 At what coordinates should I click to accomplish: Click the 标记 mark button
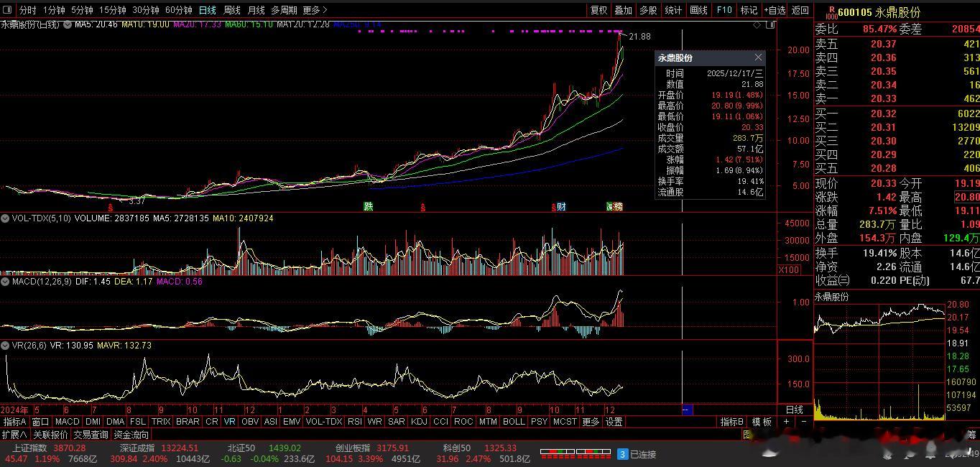click(749, 10)
